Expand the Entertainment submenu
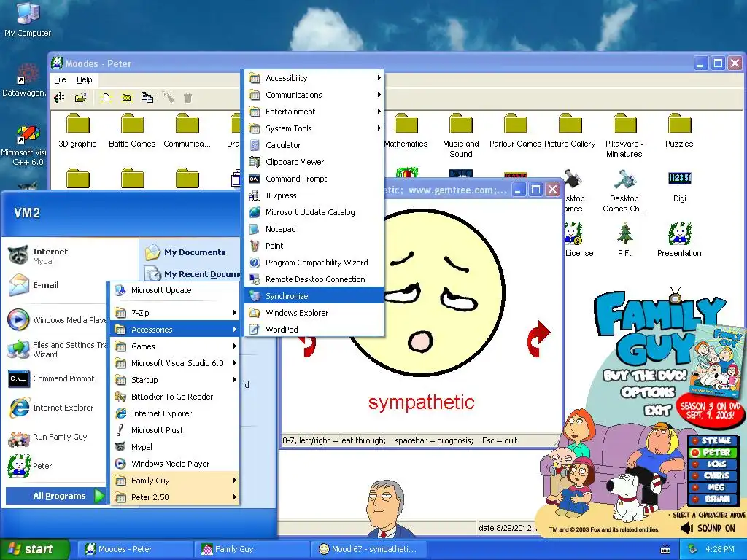 314,112
